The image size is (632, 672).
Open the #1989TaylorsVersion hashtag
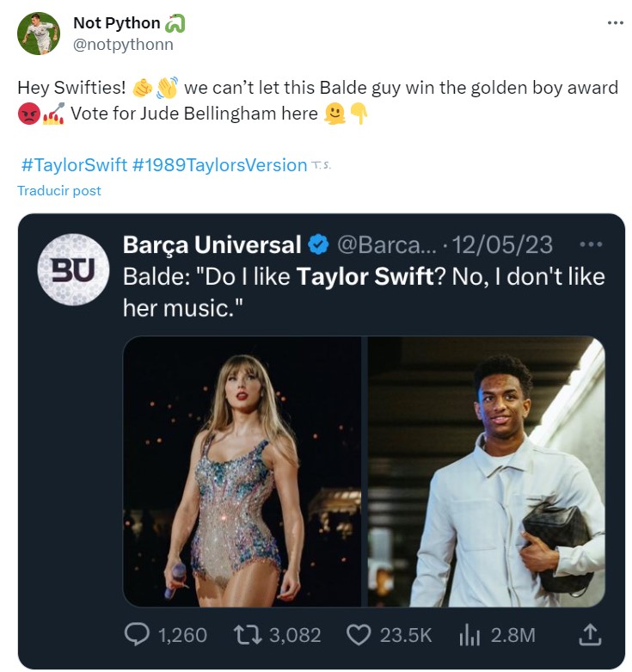pyautogui.click(x=220, y=164)
